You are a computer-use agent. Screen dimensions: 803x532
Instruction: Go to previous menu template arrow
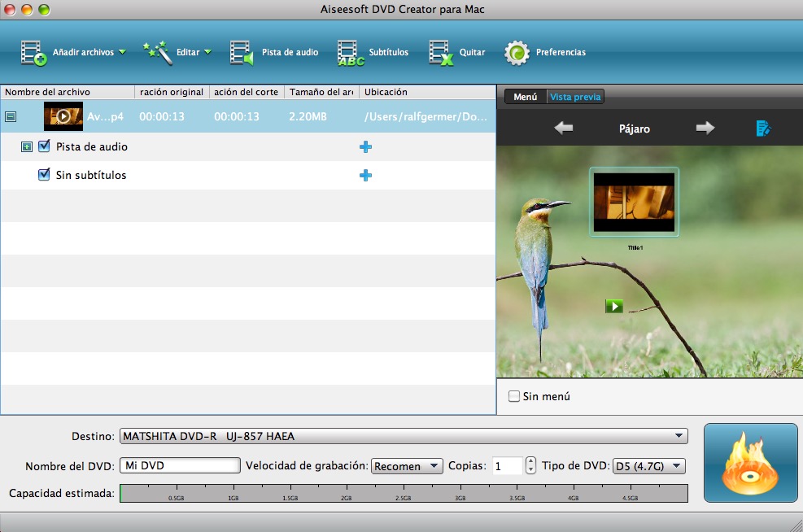pyautogui.click(x=563, y=128)
